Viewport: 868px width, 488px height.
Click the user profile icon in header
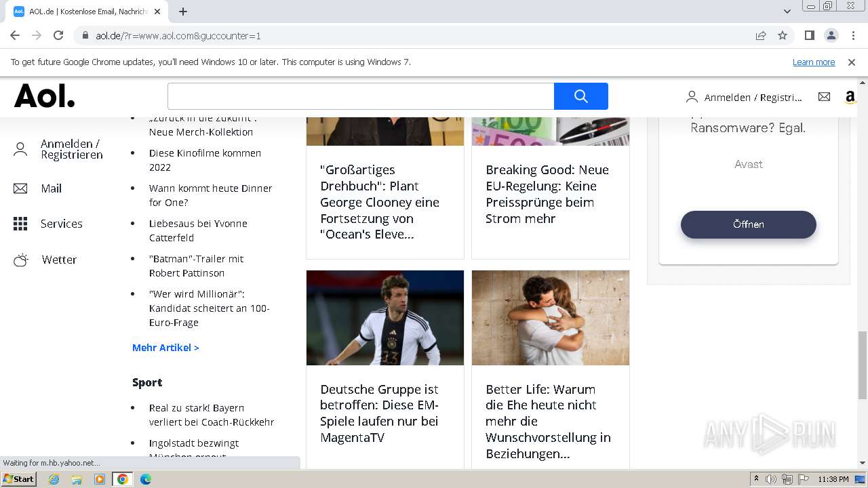[692, 97]
